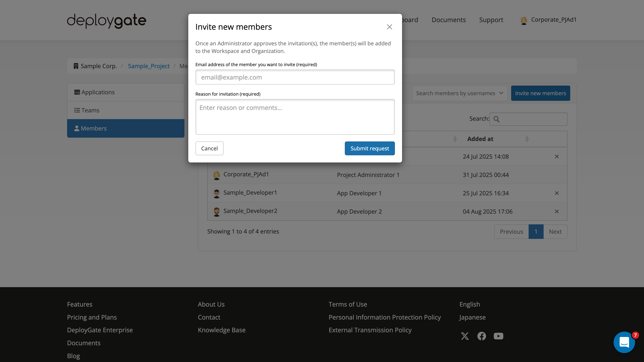Expand the Search members by usernames dropdown
Image resolution: width=644 pixels, height=362 pixels.
(x=460, y=93)
